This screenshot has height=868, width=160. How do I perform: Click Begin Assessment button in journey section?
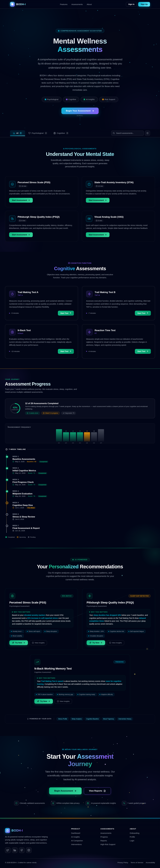[x=65, y=791]
